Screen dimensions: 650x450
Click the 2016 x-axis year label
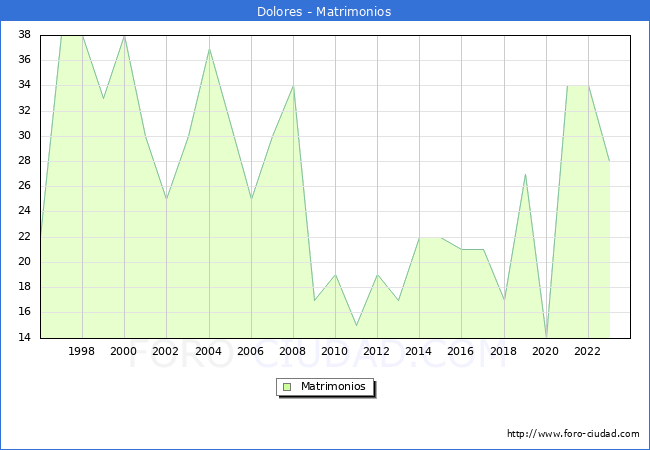tap(461, 351)
